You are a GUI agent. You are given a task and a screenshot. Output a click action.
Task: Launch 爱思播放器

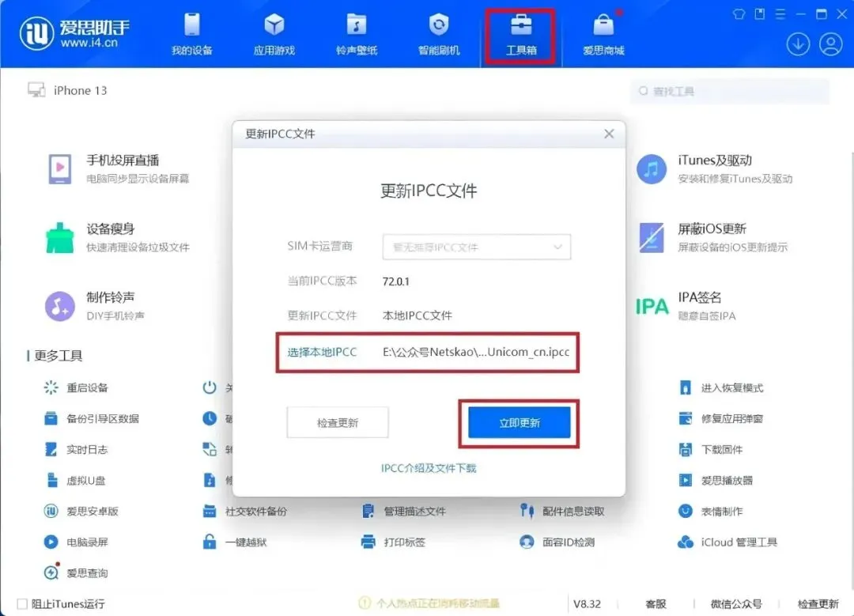coord(716,480)
